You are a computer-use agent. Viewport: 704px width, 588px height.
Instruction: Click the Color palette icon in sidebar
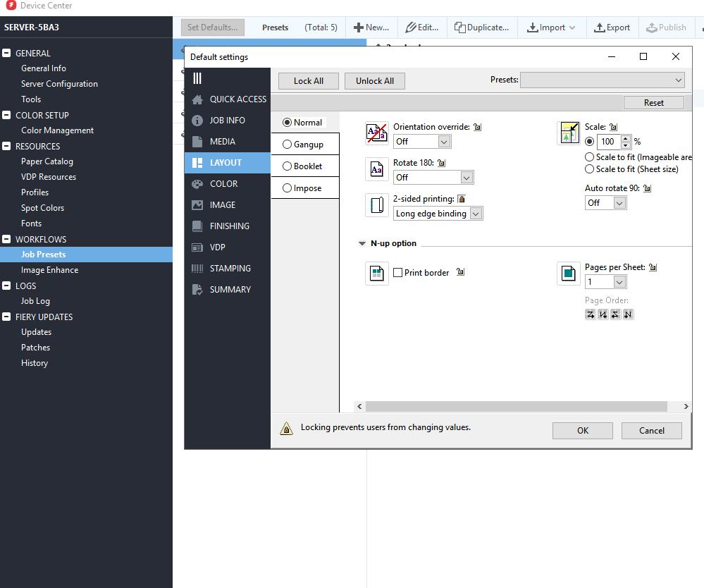pos(197,184)
